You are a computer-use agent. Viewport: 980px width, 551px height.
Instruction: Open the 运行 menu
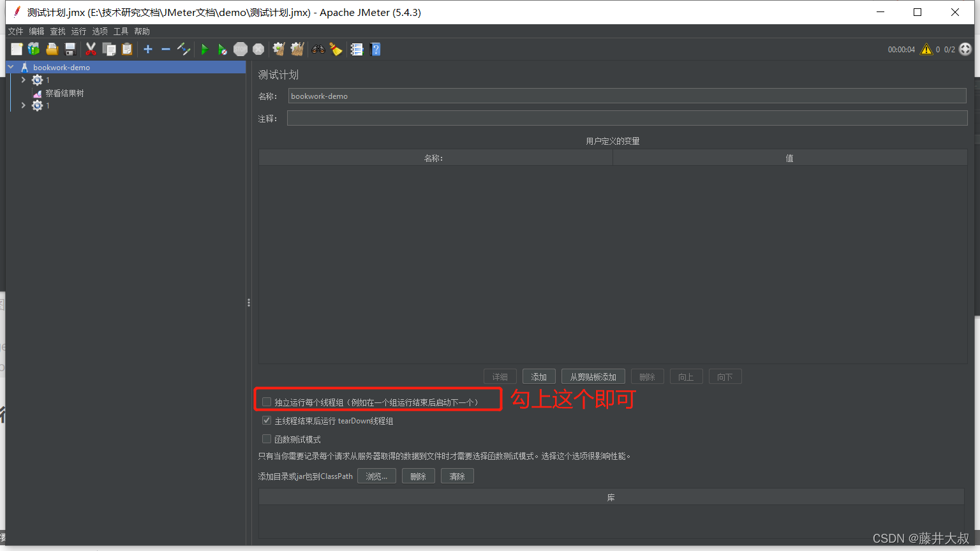pyautogui.click(x=78, y=31)
